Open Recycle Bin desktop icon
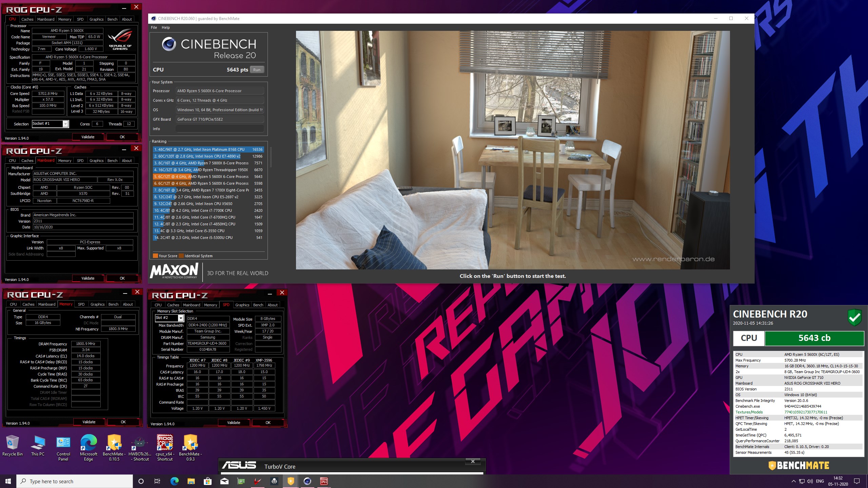868x488 pixels. 13,446
